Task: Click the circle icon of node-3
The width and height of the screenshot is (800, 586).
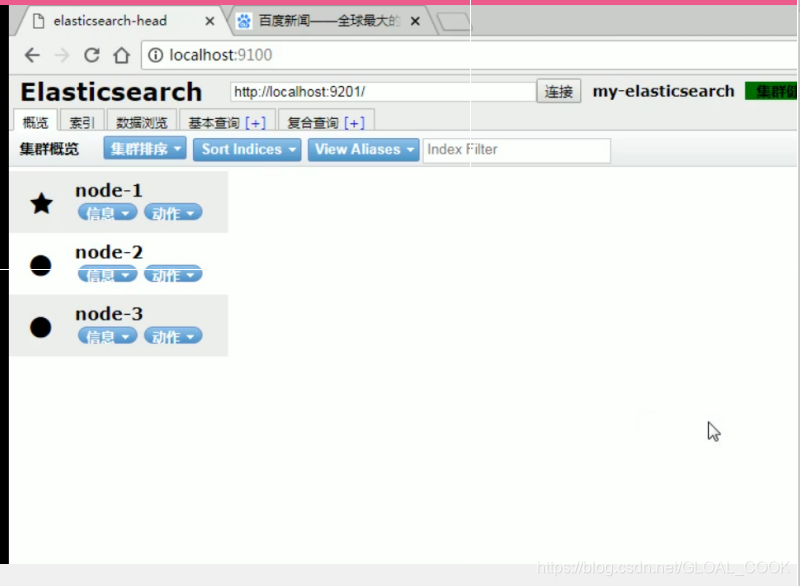Action: pos(41,327)
